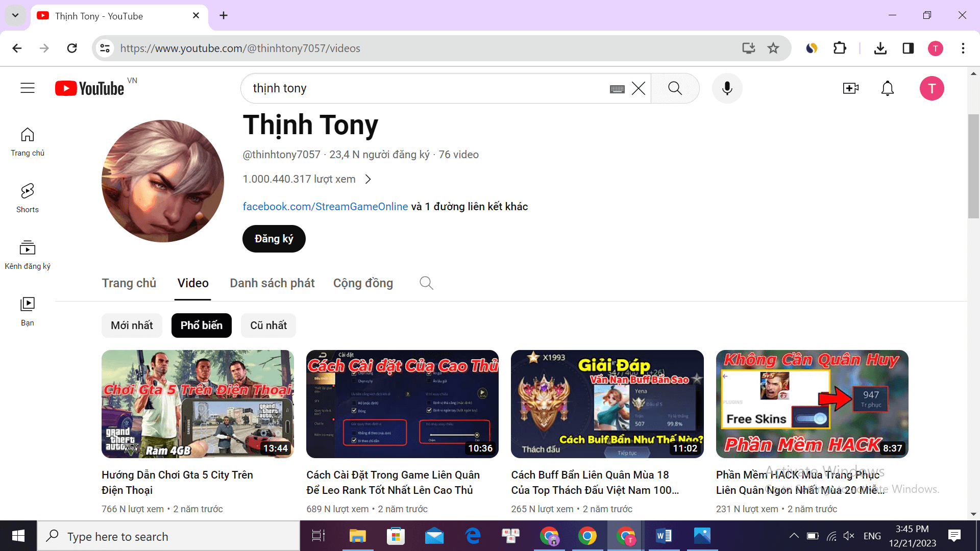Toggle the Chrome side panel icon
The height and width of the screenshot is (551, 980).
point(908,48)
